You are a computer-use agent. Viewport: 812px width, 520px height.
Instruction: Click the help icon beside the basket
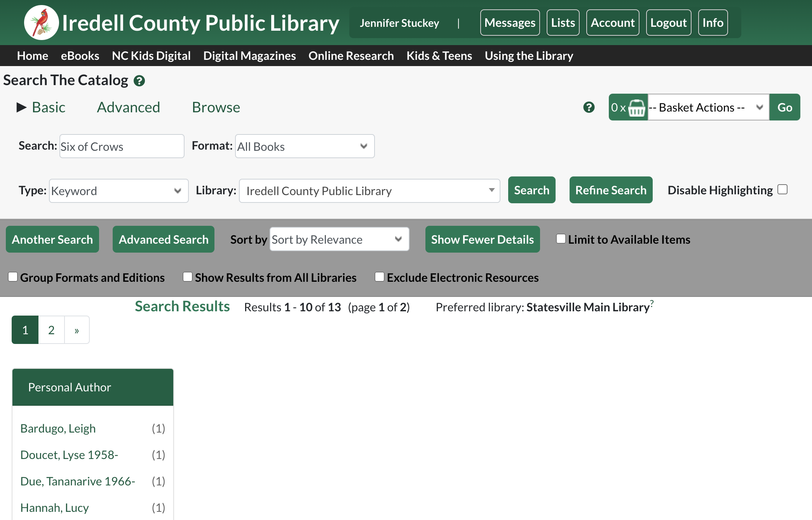[x=589, y=107]
